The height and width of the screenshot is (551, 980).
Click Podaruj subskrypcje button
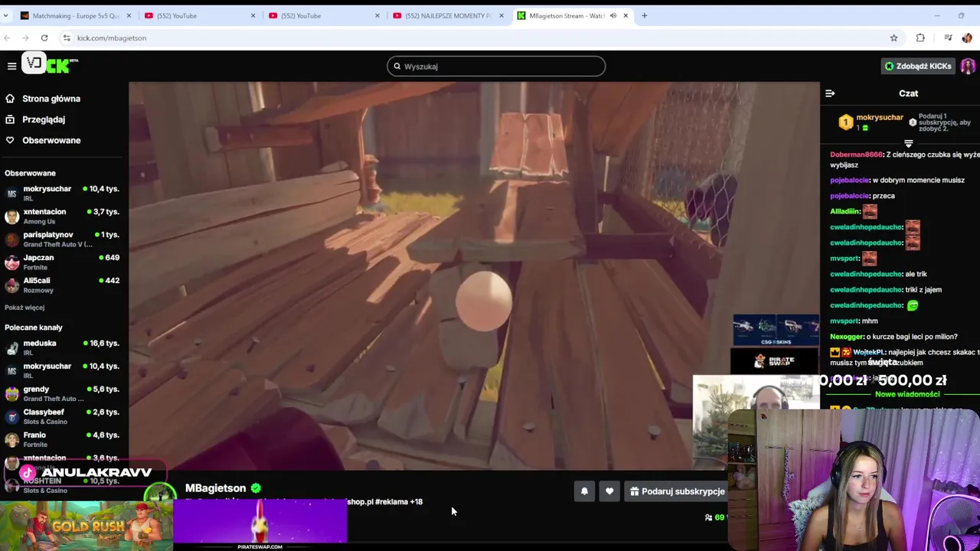[677, 491]
